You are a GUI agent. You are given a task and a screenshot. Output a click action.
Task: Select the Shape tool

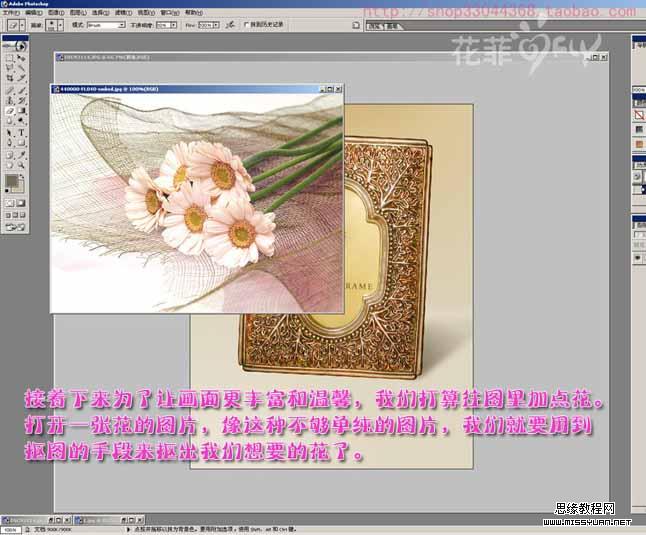click(x=21, y=143)
